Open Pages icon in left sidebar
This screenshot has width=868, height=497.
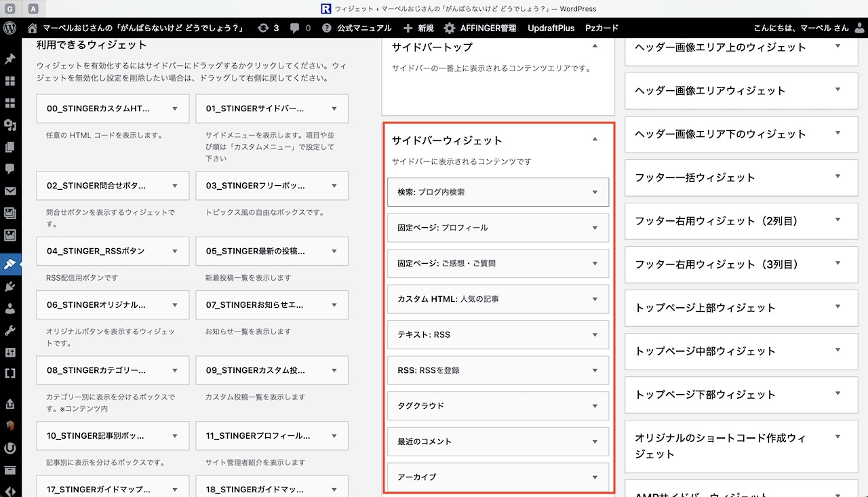pyautogui.click(x=10, y=147)
